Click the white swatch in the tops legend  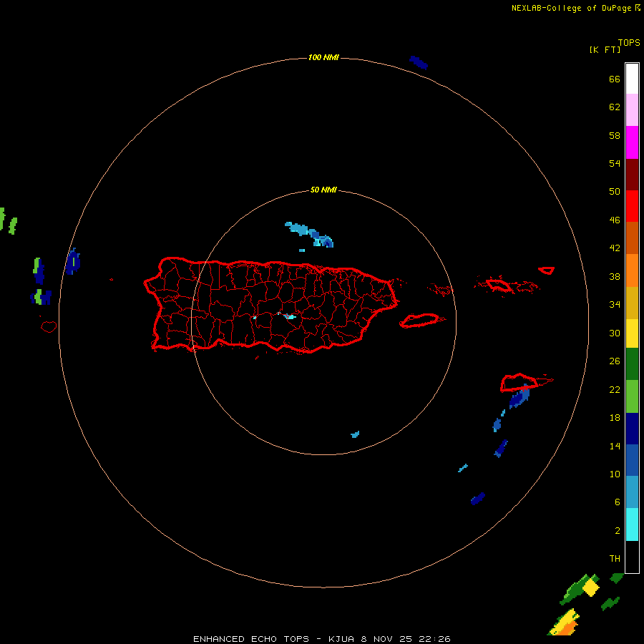[x=632, y=79]
